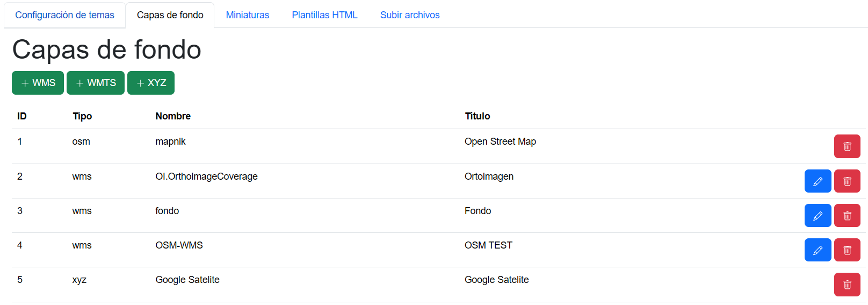Open the Subir archivos tab
This screenshot has width=868, height=305.
point(410,15)
